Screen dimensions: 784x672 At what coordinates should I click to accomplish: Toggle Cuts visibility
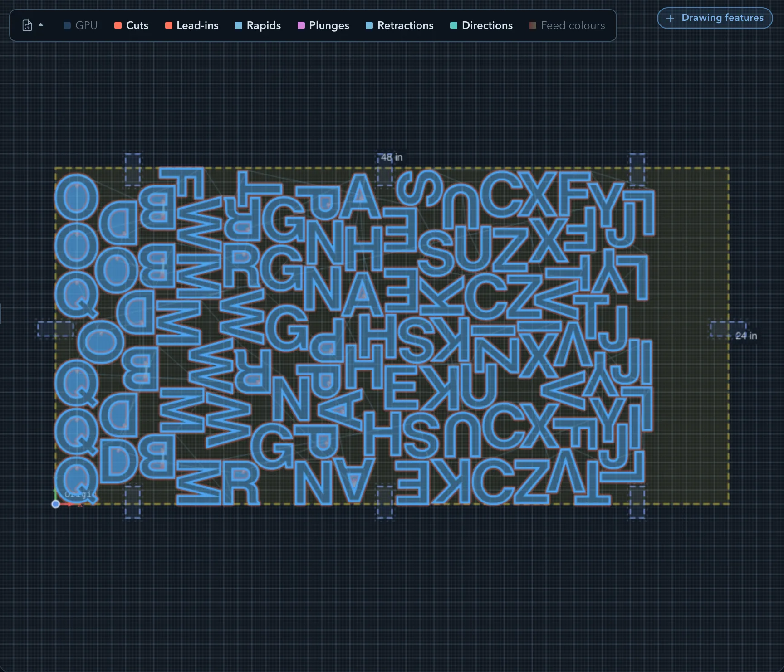tap(131, 25)
